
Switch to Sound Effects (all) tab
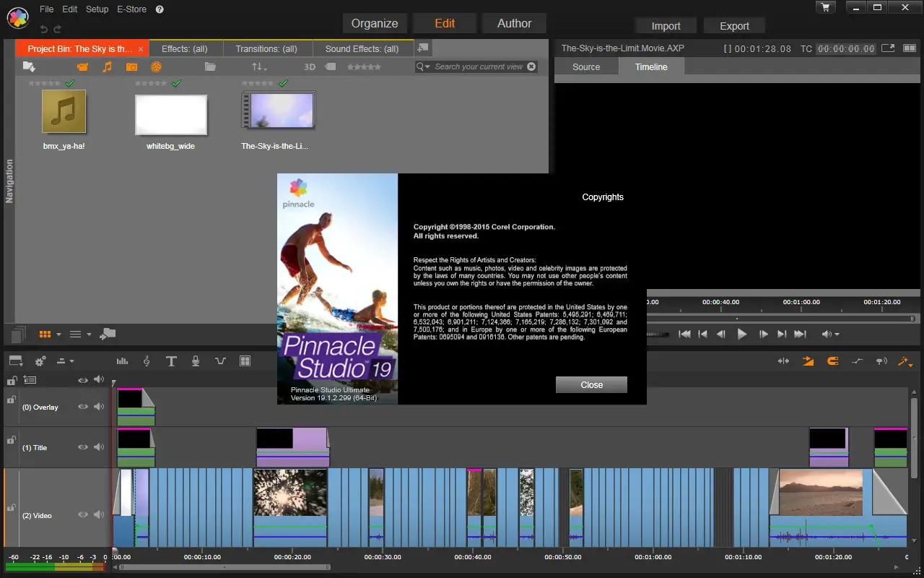tap(362, 49)
